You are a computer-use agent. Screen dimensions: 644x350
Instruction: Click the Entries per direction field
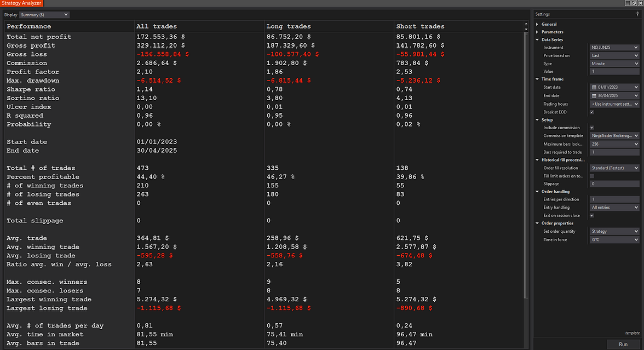[614, 199]
